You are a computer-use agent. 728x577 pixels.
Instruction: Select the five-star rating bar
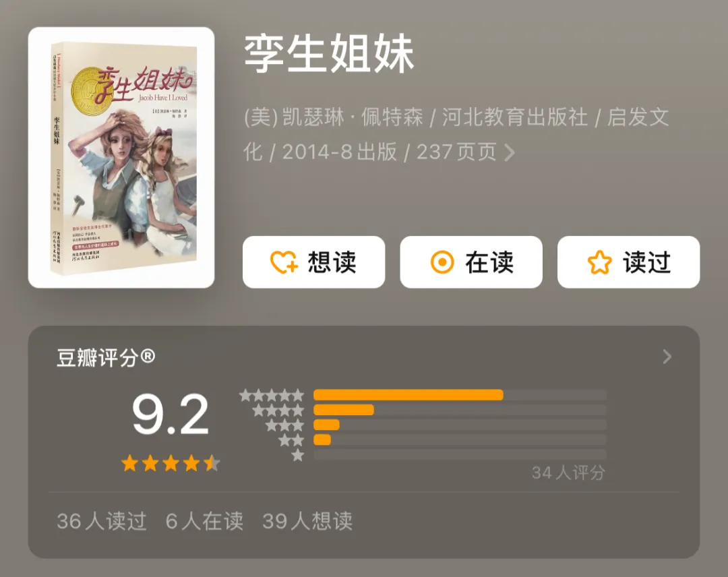460,395
